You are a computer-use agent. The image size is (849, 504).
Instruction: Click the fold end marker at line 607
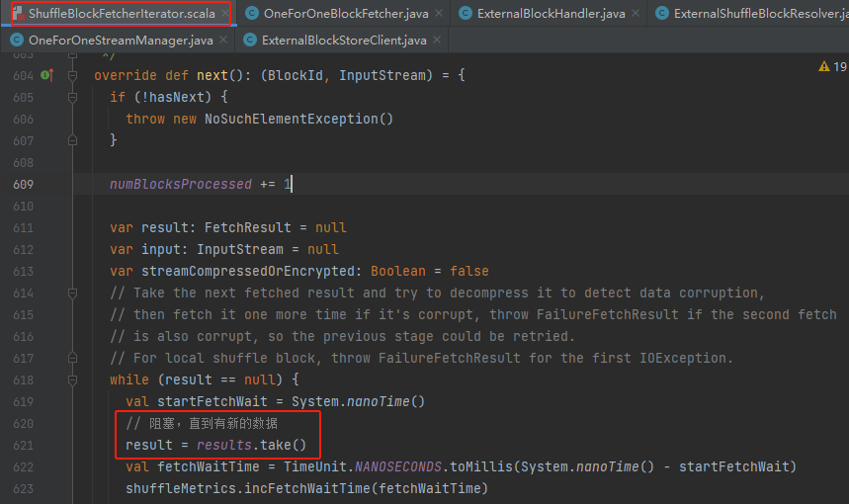point(72,140)
